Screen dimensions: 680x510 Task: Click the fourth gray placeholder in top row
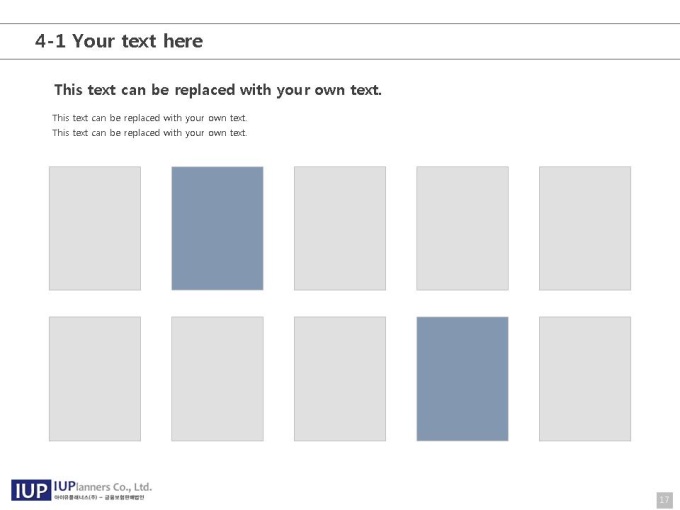pos(462,228)
